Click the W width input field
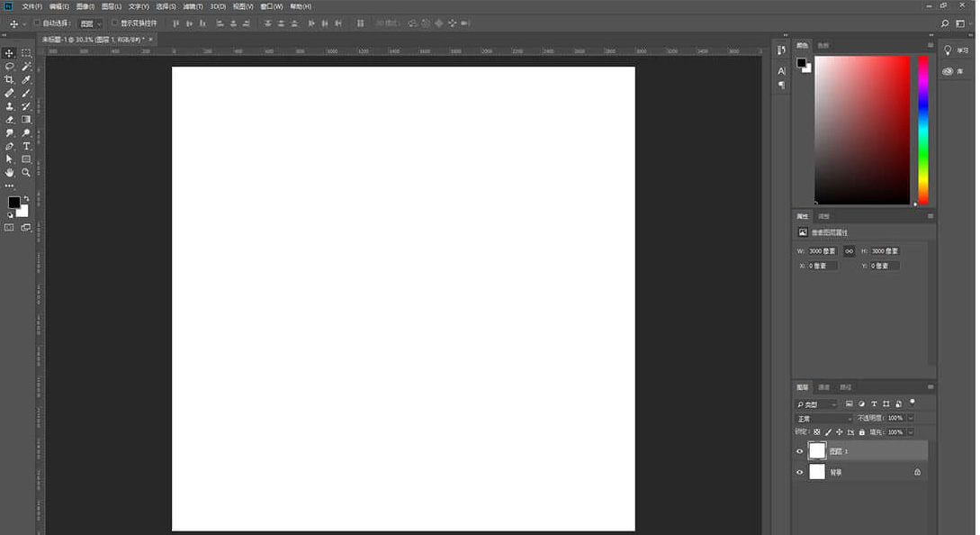The width and height of the screenshot is (980, 535). pyautogui.click(x=823, y=251)
